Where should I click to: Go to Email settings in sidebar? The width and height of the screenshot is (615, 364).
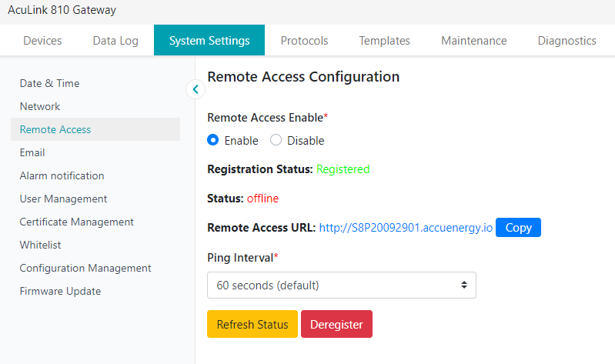(32, 152)
